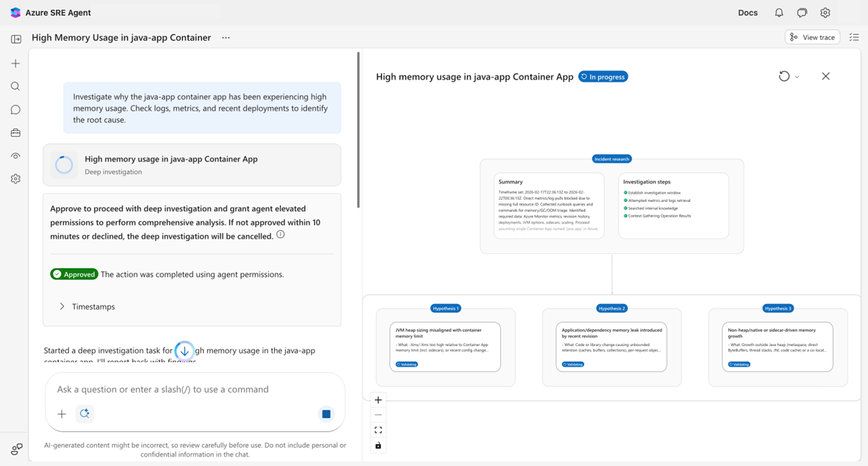The width and height of the screenshot is (868, 466).
Task: Jump to latest message with down arrow
Action: click(x=184, y=351)
